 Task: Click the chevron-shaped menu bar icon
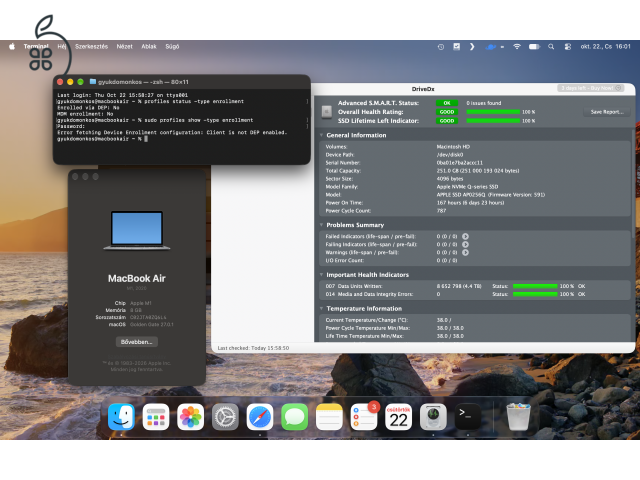pos(472,47)
